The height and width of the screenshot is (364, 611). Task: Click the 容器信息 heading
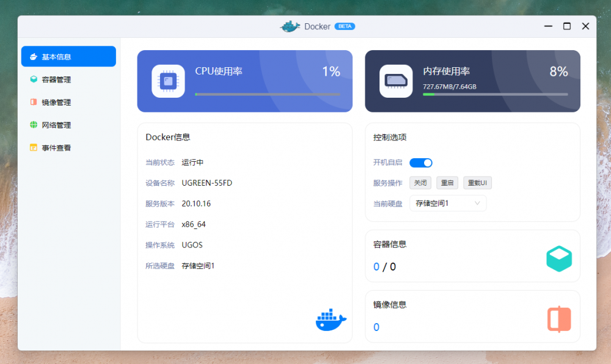pyautogui.click(x=390, y=244)
